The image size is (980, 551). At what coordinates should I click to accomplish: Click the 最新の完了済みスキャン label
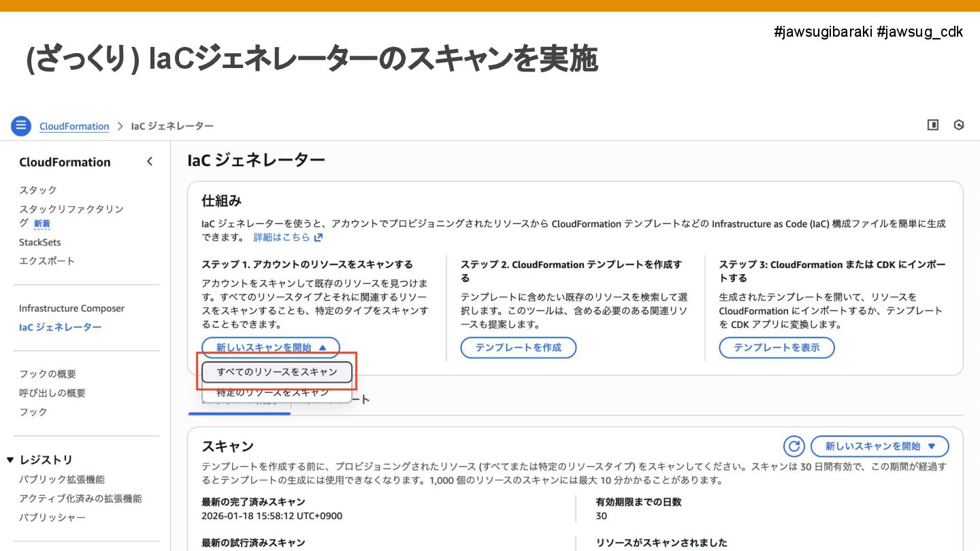coord(253,502)
